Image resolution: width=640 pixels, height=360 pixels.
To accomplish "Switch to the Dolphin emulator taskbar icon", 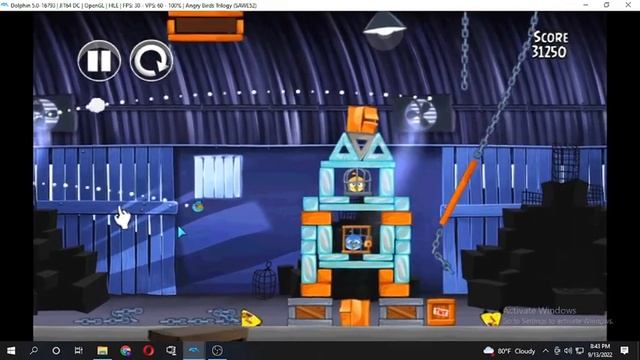I will pos(194,351).
